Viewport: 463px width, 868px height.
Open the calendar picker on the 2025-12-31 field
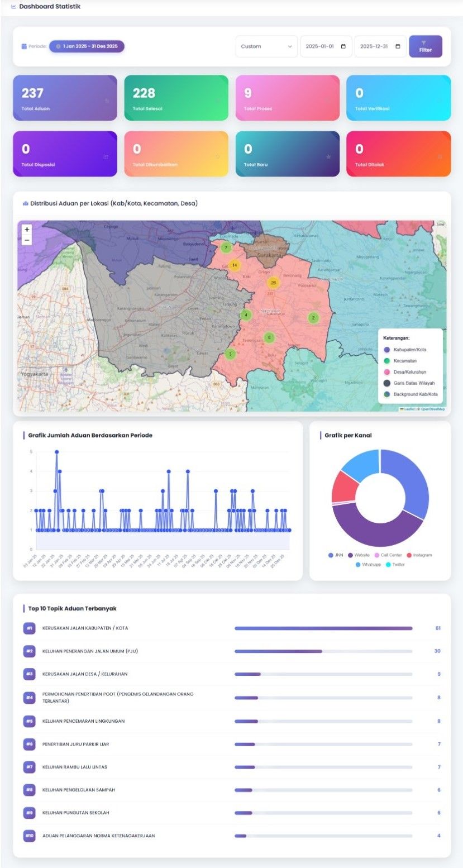pyautogui.click(x=398, y=46)
